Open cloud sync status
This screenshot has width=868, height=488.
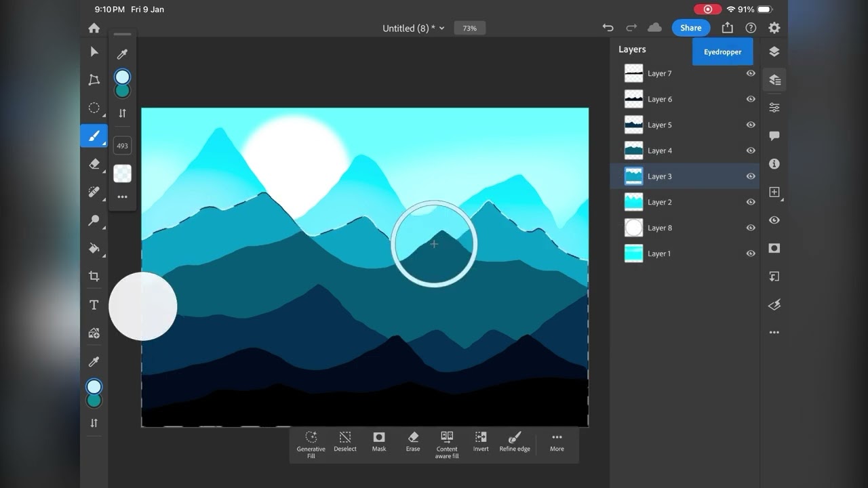point(654,28)
